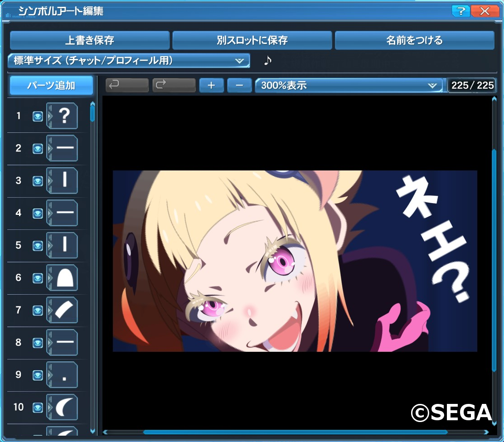Screen dimensions: 504x442
Task: Toggle visibility of layer 3
Action: click(x=38, y=181)
